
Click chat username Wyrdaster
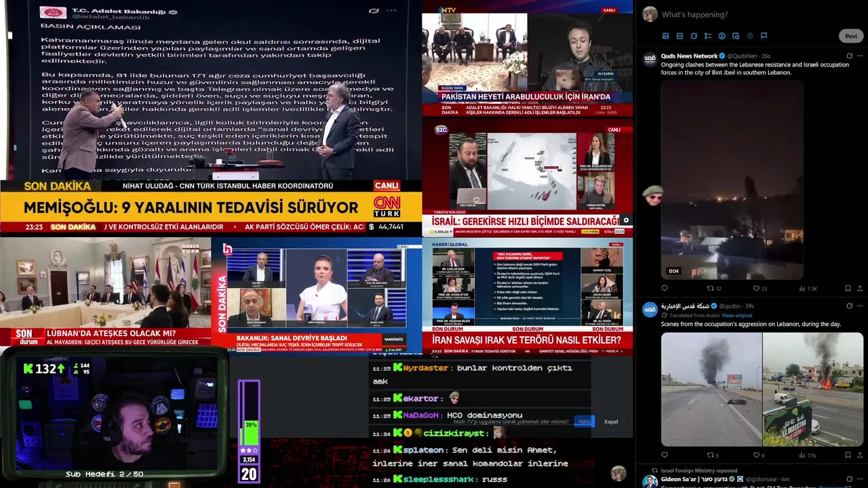425,368
